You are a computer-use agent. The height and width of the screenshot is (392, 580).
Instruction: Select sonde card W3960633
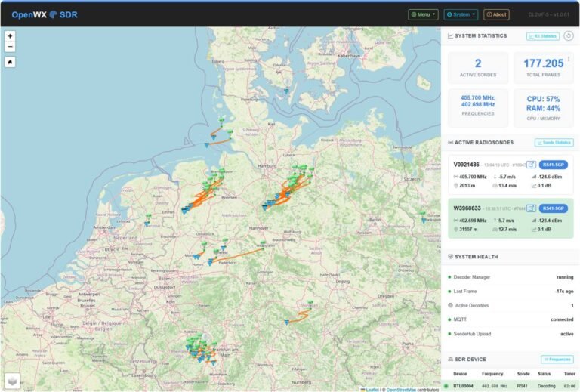(x=511, y=218)
